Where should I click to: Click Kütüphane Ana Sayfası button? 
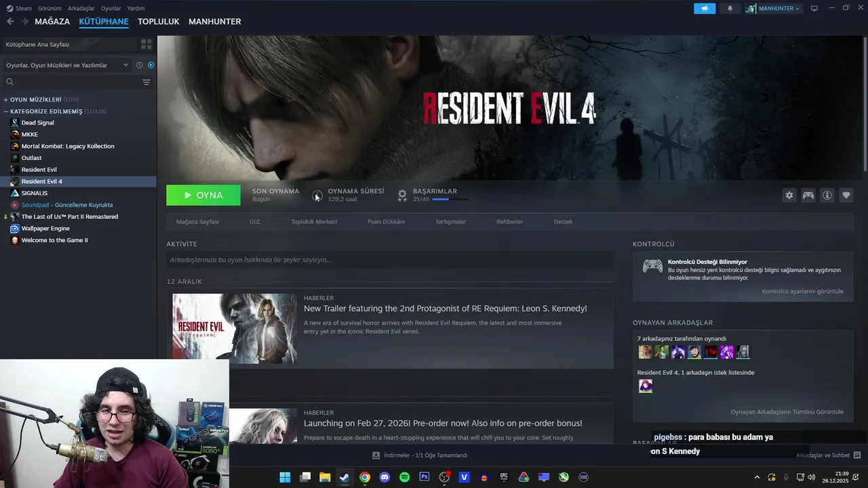(x=69, y=44)
